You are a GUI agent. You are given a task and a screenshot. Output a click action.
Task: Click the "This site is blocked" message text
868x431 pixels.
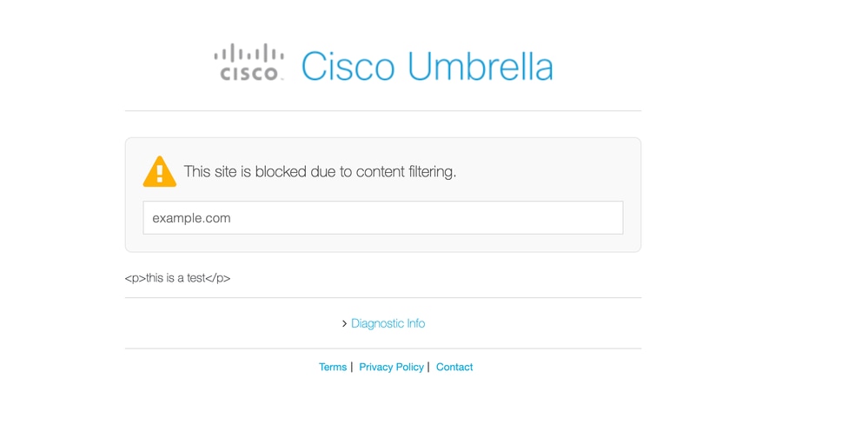click(x=320, y=172)
